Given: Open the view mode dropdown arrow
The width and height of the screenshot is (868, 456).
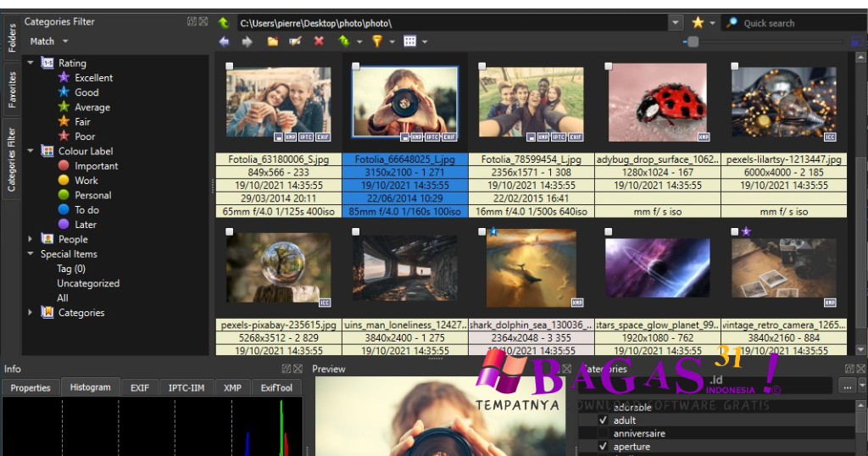Looking at the screenshot, I should click(x=425, y=42).
